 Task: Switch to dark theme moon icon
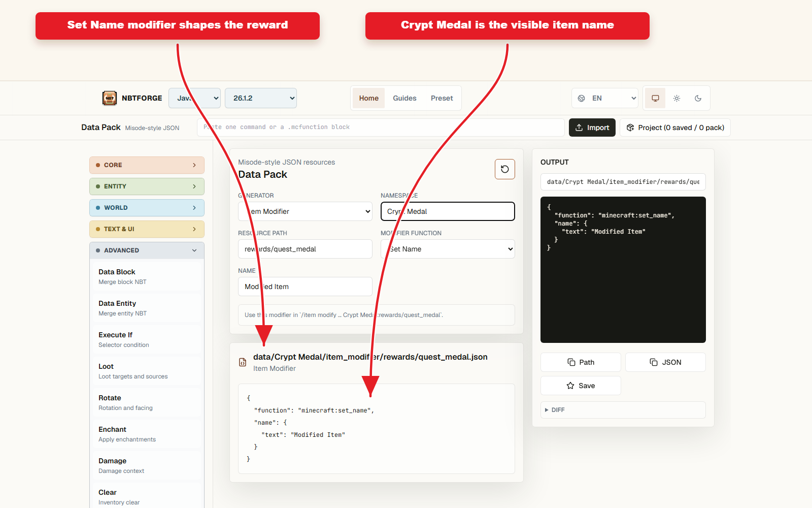698,98
